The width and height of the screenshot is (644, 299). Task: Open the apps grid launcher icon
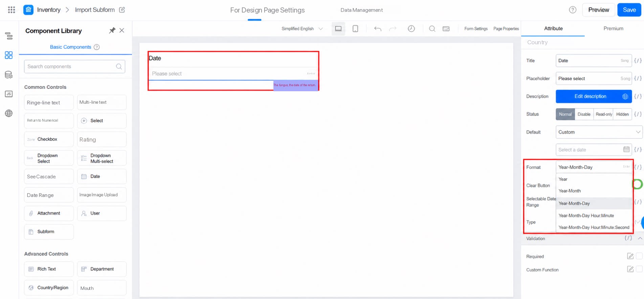pyautogui.click(x=12, y=10)
